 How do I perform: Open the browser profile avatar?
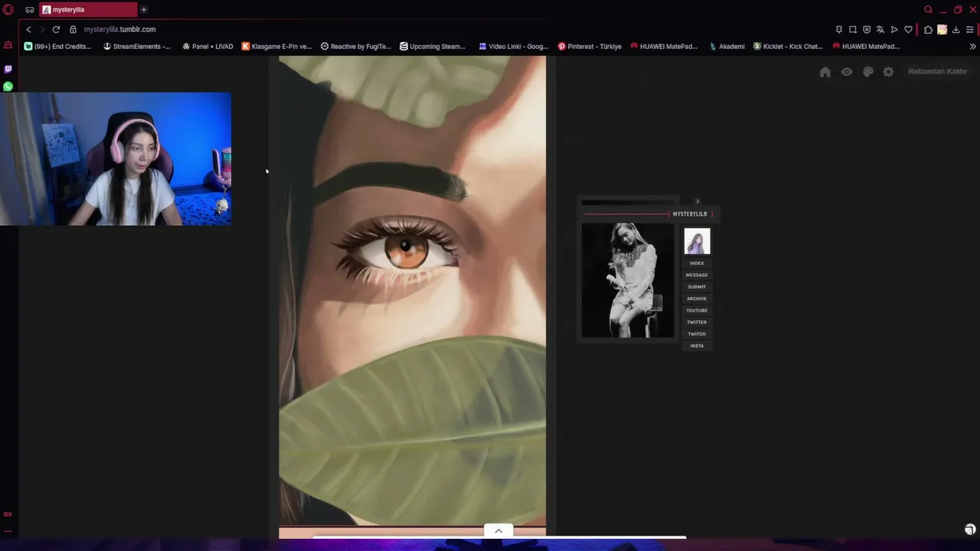point(942,29)
